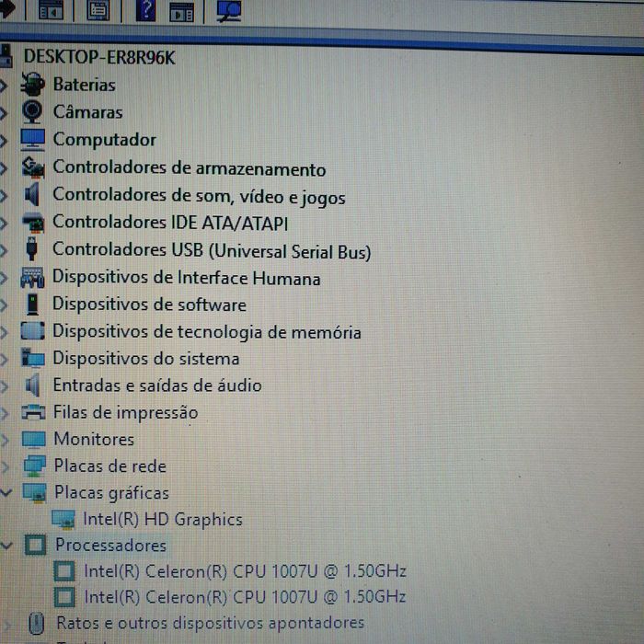Select the Baterias label
This screenshot has height=644, width=644.
85,85
